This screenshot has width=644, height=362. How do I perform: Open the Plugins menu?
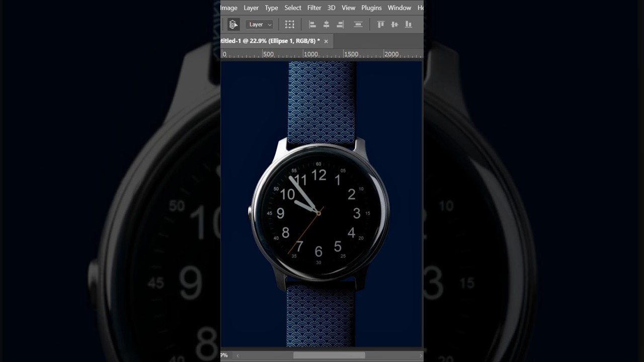(x=371, y=8)
